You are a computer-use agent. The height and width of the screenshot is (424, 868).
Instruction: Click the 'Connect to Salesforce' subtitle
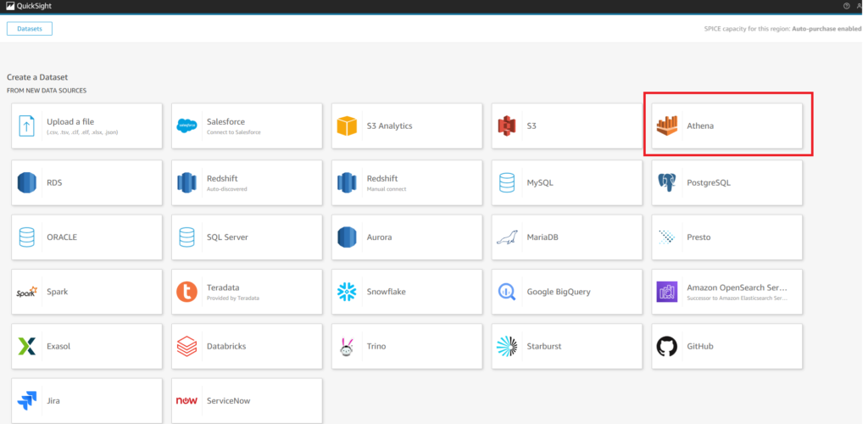point(234,132)
